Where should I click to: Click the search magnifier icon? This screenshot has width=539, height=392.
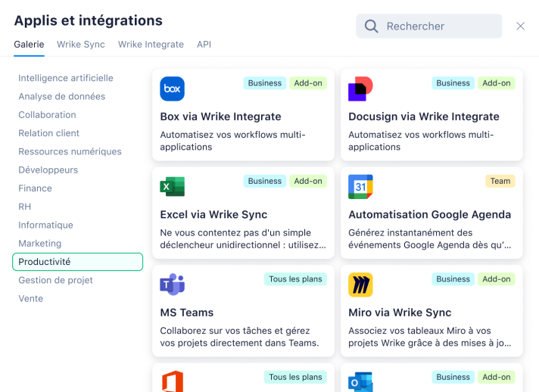tap(371, 26)
